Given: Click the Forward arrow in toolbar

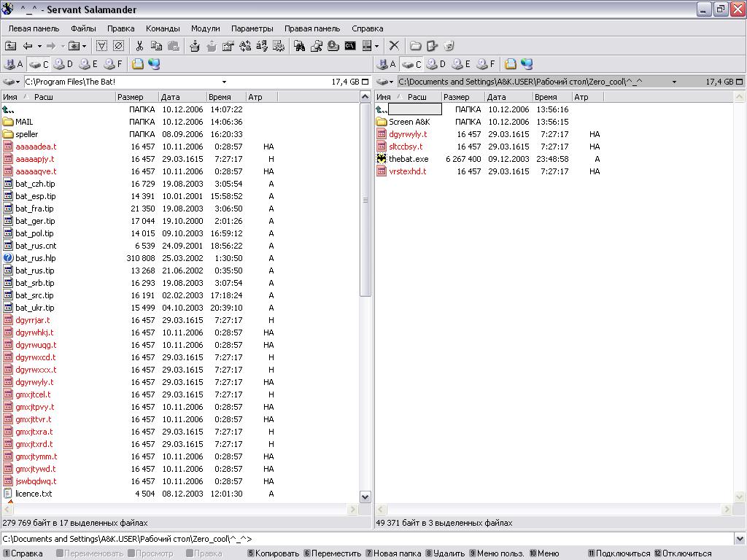Looking at the screenshot, I should pos(51,46).
